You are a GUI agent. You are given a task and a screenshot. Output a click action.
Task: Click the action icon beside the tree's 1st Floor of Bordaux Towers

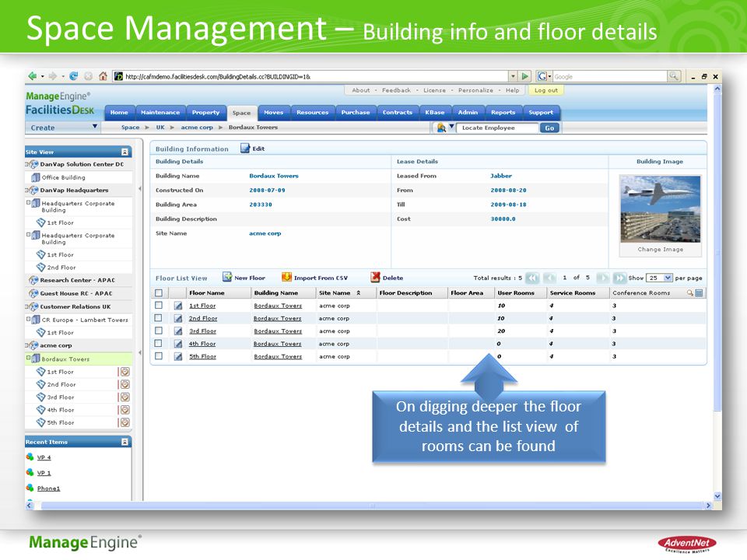(124, 372)
